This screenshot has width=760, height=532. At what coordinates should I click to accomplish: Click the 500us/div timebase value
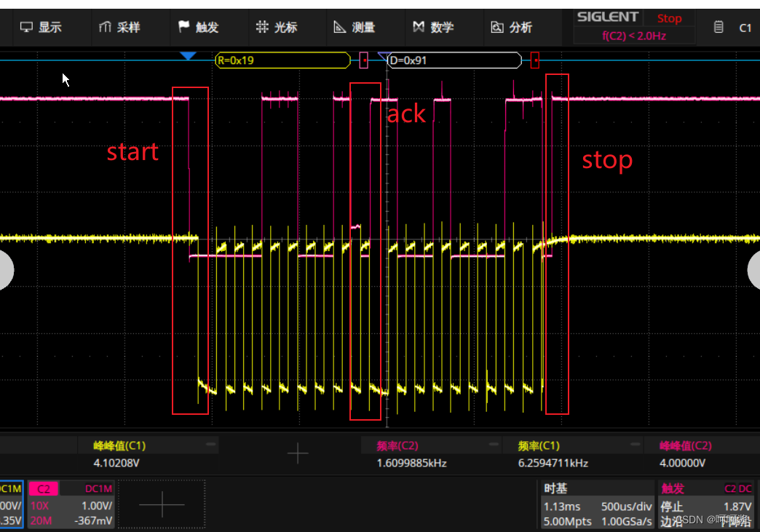[x=626, y=507]
